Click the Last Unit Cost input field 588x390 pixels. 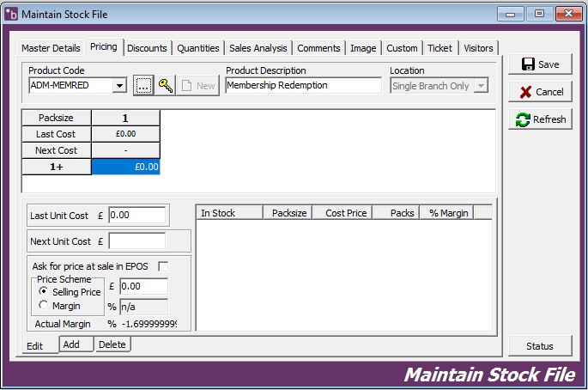(x=136, y=215)
